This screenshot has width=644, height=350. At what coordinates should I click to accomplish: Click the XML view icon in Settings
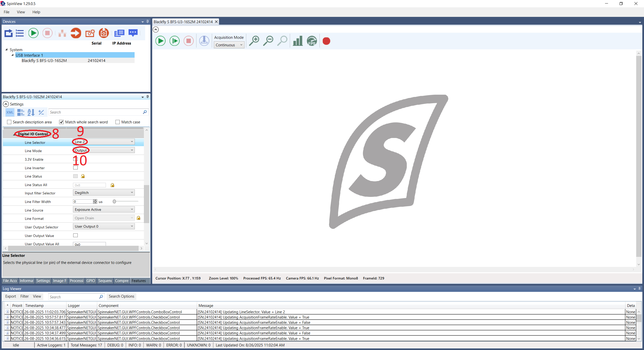click(x=10, y=112)
